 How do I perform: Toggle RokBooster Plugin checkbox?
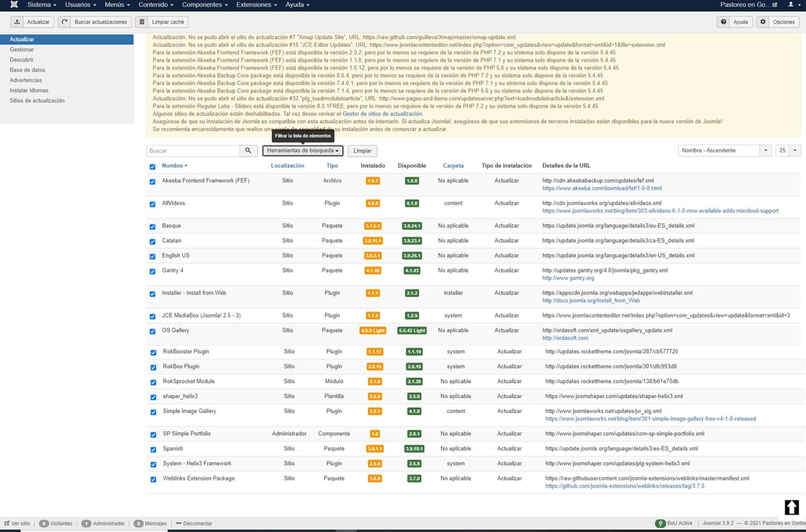click(153, 353)
